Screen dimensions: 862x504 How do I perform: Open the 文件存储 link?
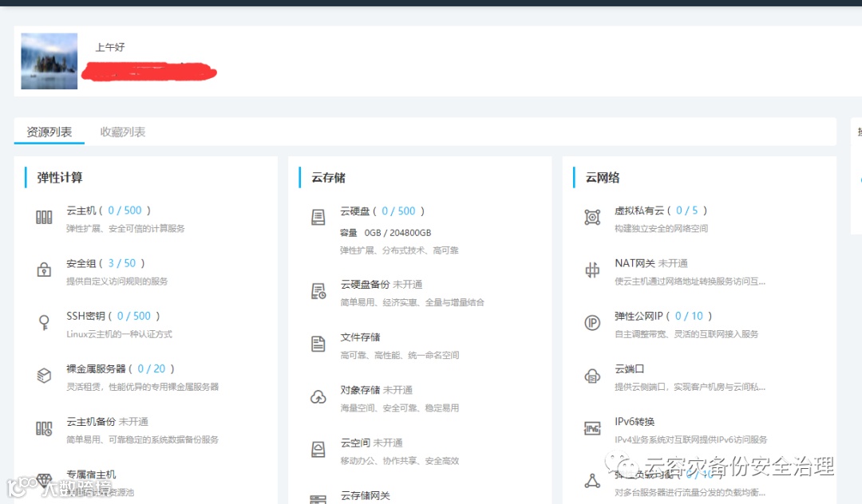point(360,337)
